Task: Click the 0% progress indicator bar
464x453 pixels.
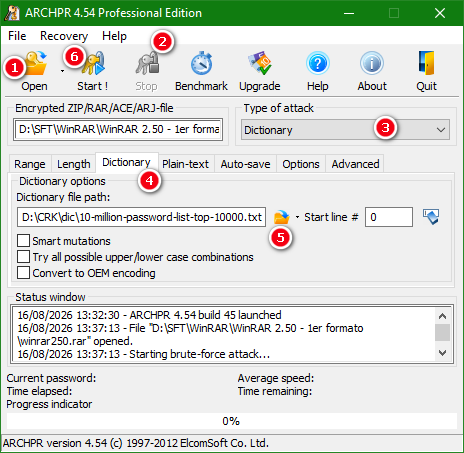Action: point(232,421)
